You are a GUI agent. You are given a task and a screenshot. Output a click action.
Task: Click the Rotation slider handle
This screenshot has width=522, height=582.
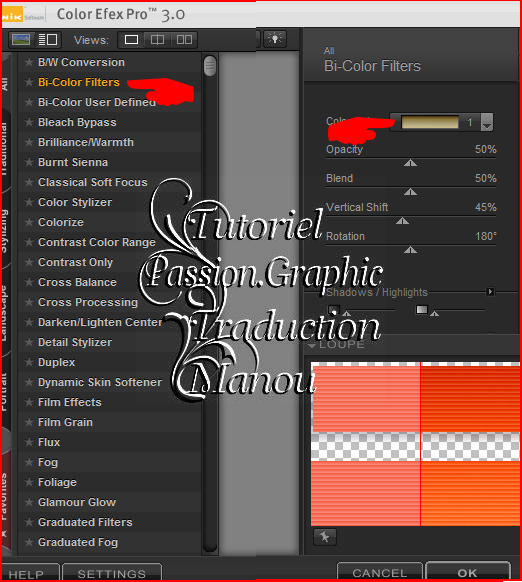coord(410,250)
